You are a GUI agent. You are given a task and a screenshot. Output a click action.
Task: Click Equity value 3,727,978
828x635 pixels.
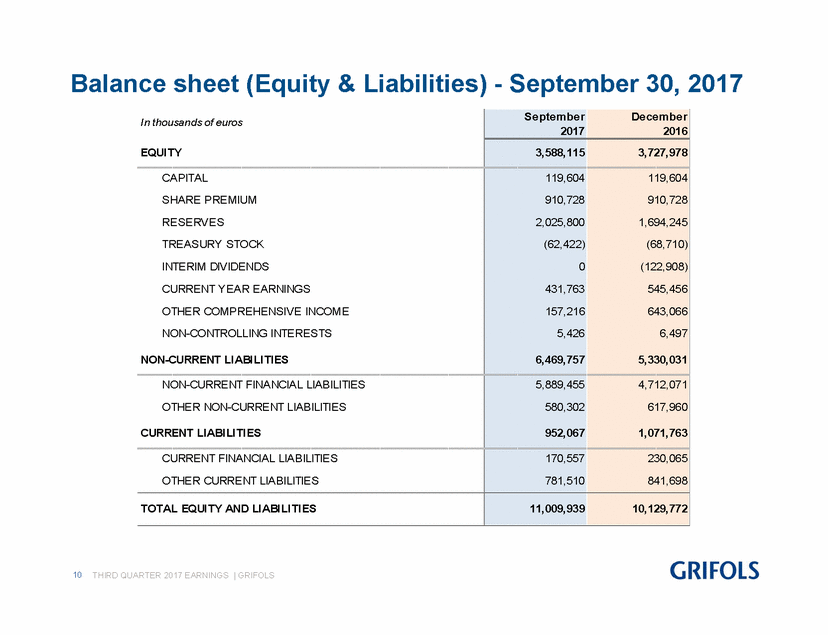pos(663,153)
